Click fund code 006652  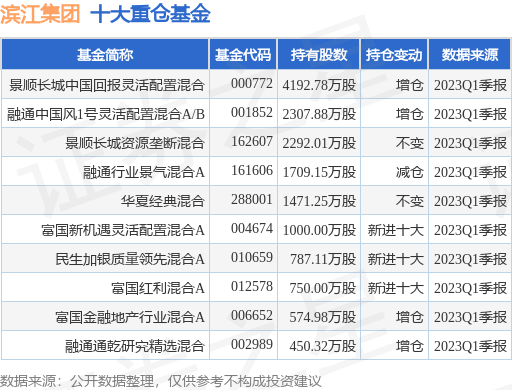252,316
